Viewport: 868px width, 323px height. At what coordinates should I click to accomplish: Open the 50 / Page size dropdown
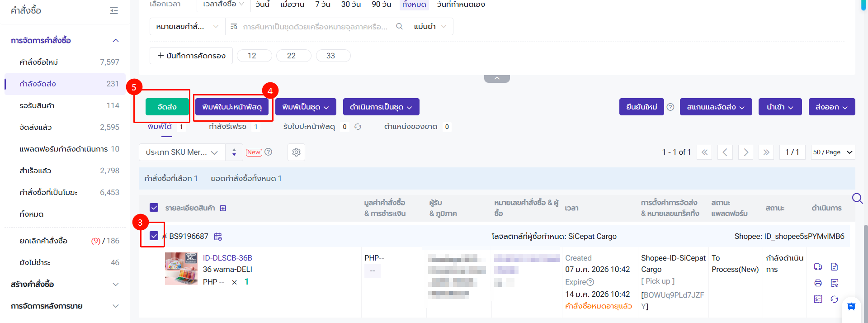coord(833,152)
